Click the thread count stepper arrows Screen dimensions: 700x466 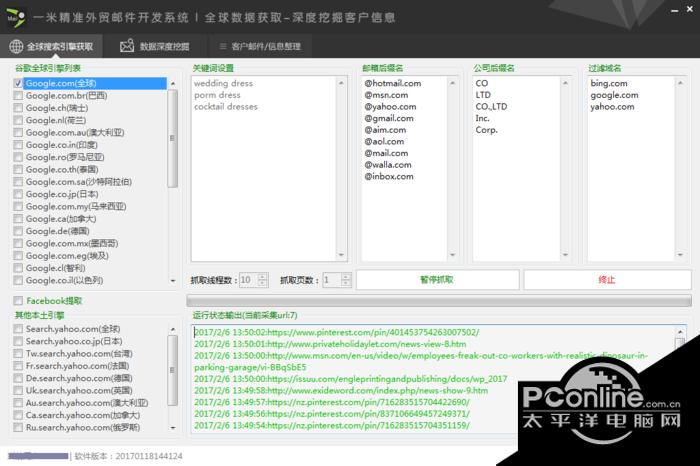pyautogui.click(x=262, y=280)
